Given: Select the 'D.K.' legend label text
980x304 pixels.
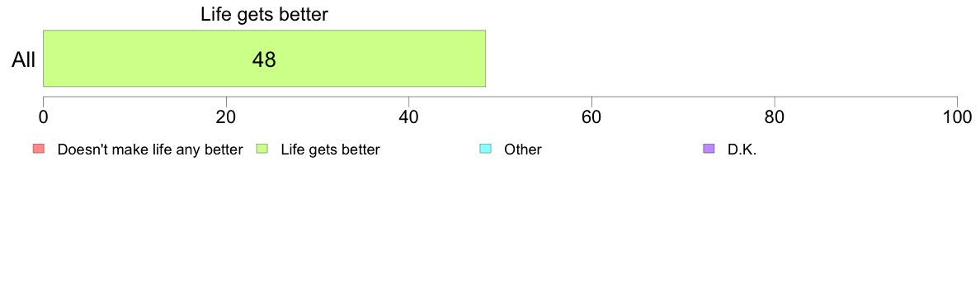Looking at the screenshot, I should coord(742,150).
